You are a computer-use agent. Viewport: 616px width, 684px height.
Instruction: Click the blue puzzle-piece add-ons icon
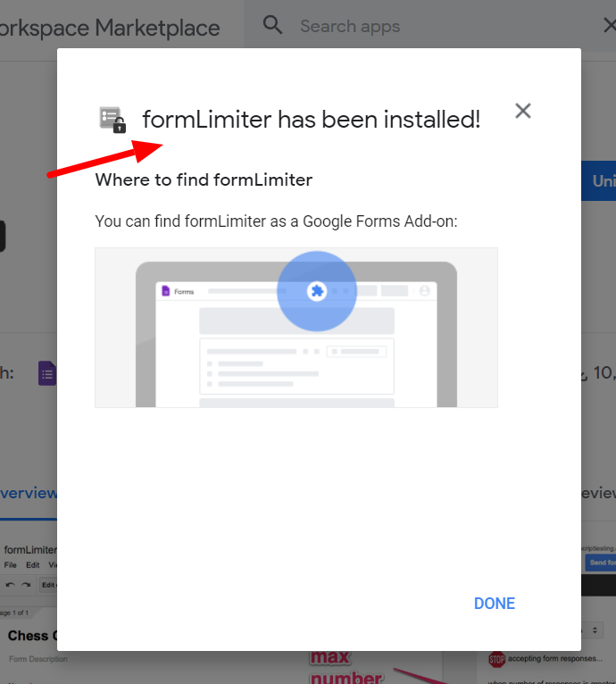pyautogui.click(x=317, y=291)
